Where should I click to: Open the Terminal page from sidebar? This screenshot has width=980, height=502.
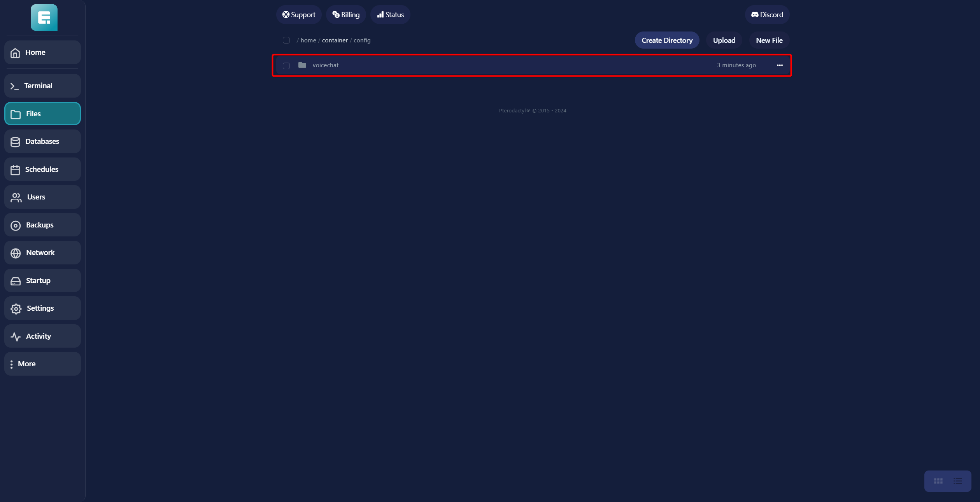click(42, 86)
